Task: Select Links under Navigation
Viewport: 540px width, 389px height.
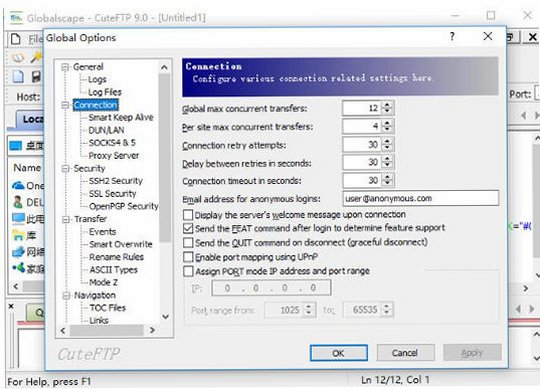Action: pos(99,320)
